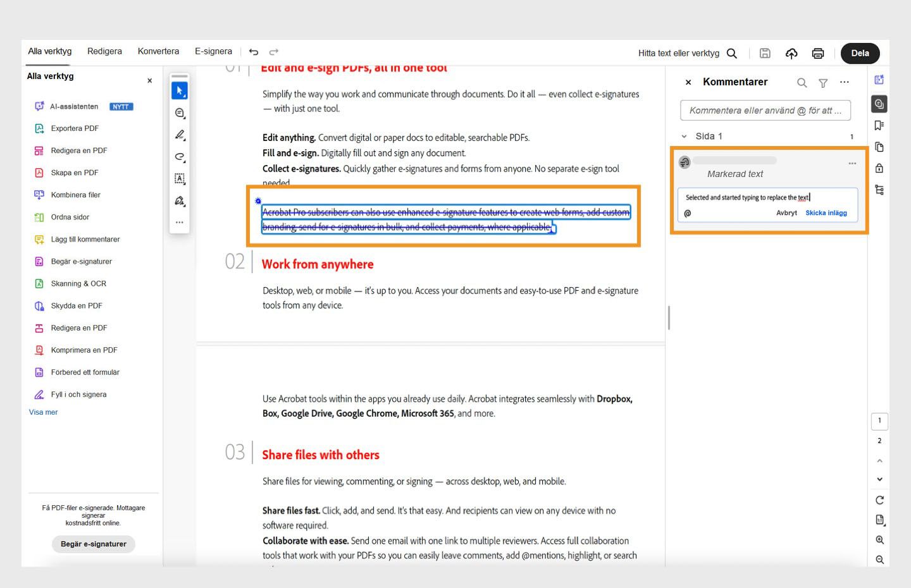The image size is (911, 588).
Task: Select the freehand draw tool
Action: pyautogui.click(x=180, y=157)
